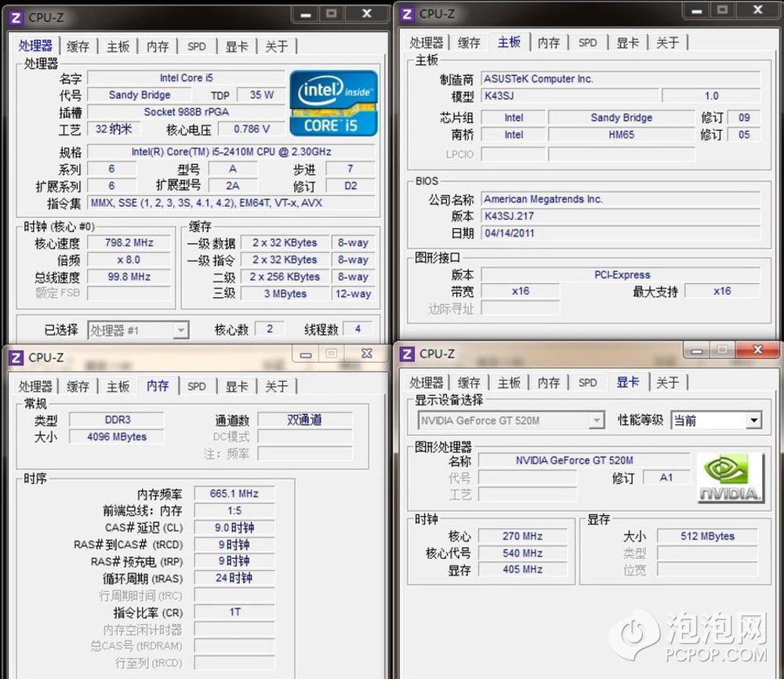The width and height of the screenshot is (784, 679).
Task: Click the 双通道 channel count field
Action: click(305, 419)
